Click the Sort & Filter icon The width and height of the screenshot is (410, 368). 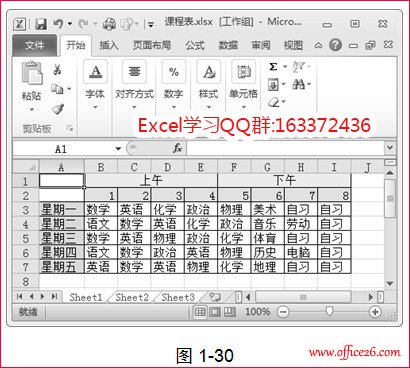coord(298,67)
